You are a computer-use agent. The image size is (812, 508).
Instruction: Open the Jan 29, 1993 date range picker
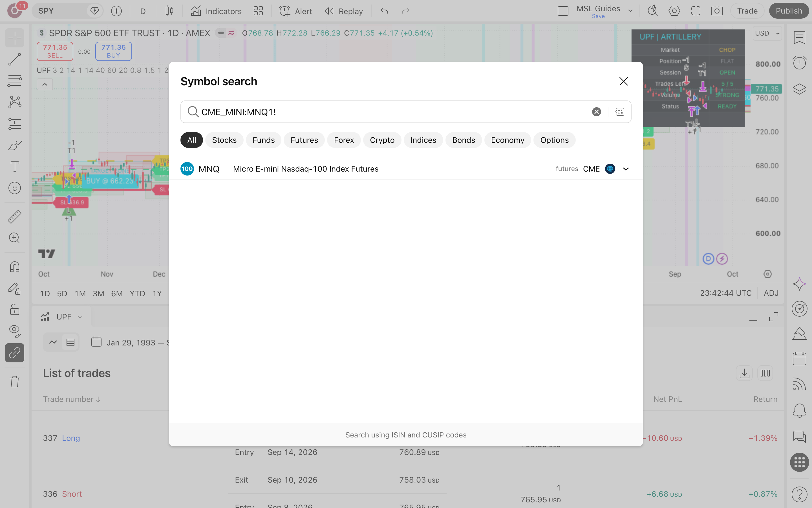tap(131, 343)
